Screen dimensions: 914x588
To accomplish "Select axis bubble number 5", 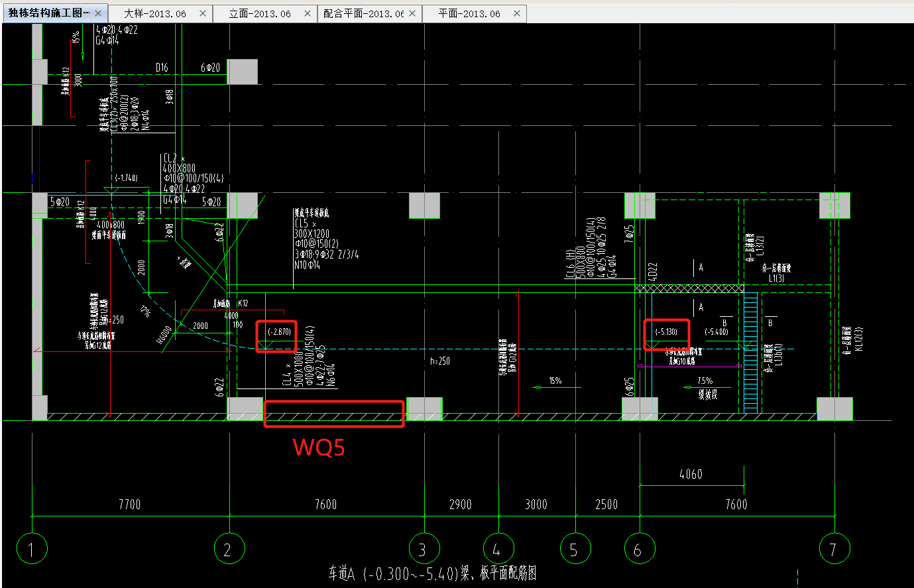I will (x=575, y=549).
